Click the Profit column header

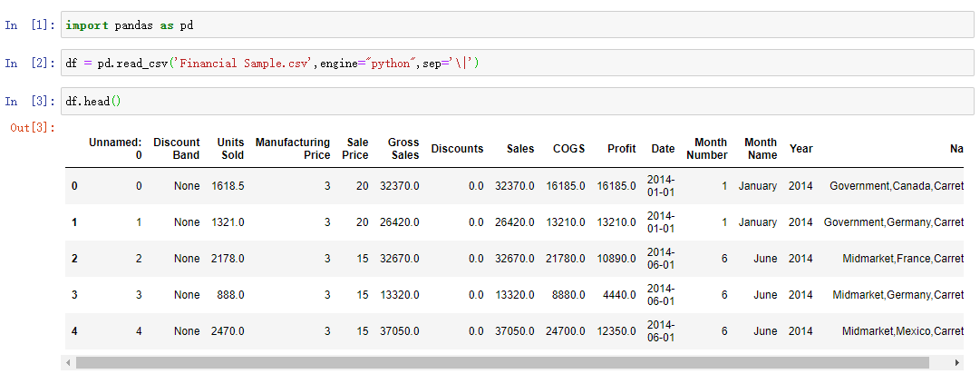[622, 149]
